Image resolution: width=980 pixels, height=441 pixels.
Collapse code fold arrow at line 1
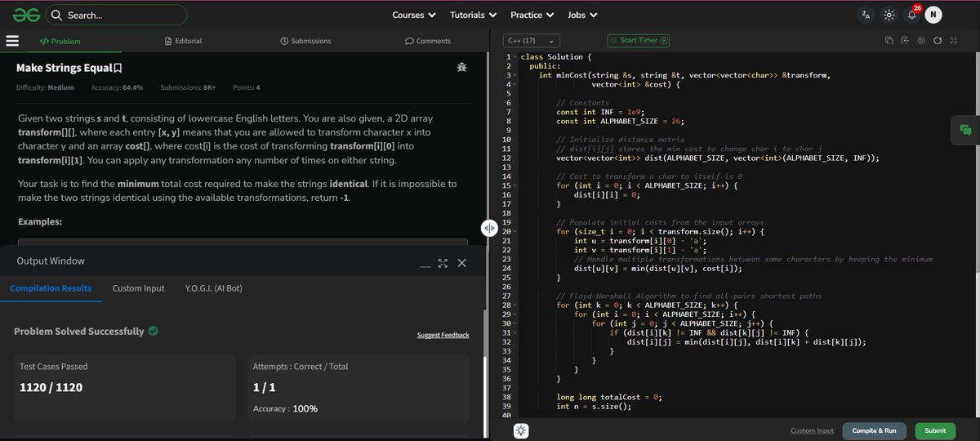tap(515, 57)
